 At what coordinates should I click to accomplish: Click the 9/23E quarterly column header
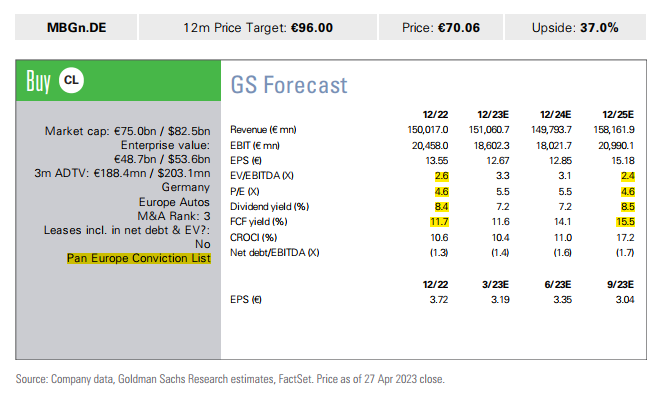pyautogui.click(x=621, y=285)
